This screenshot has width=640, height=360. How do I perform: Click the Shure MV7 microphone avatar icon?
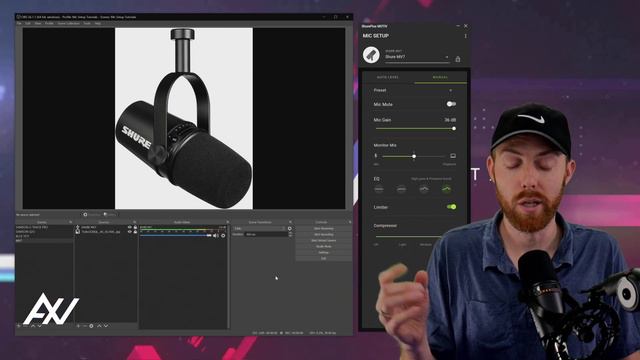point(371,55)
